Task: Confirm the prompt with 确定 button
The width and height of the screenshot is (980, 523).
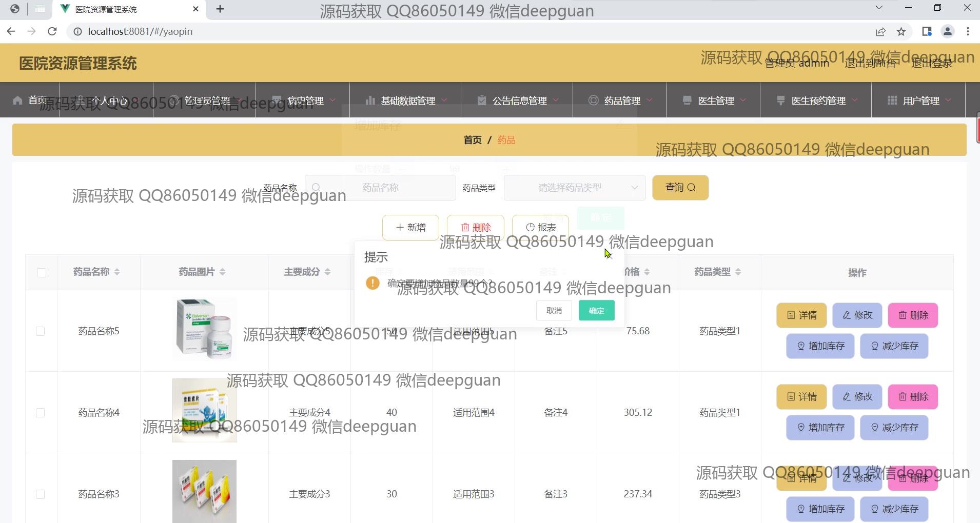Action: point(596,311)
